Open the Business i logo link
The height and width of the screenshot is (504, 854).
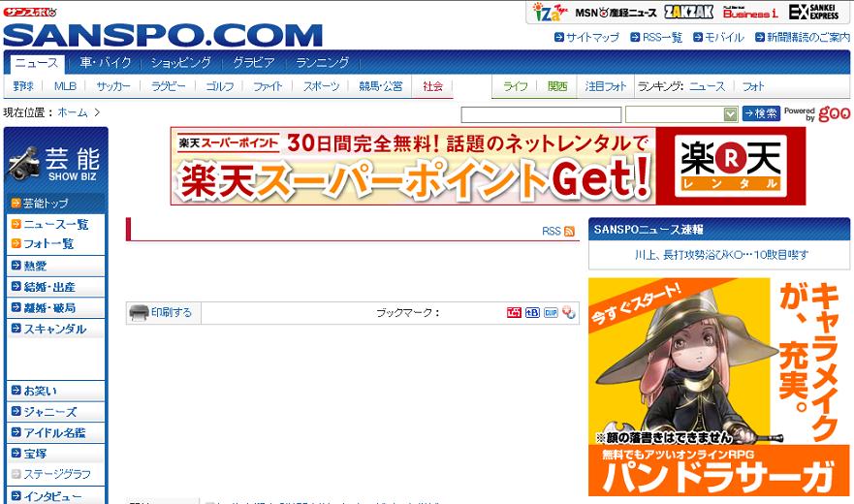click(x=750, y=12)
